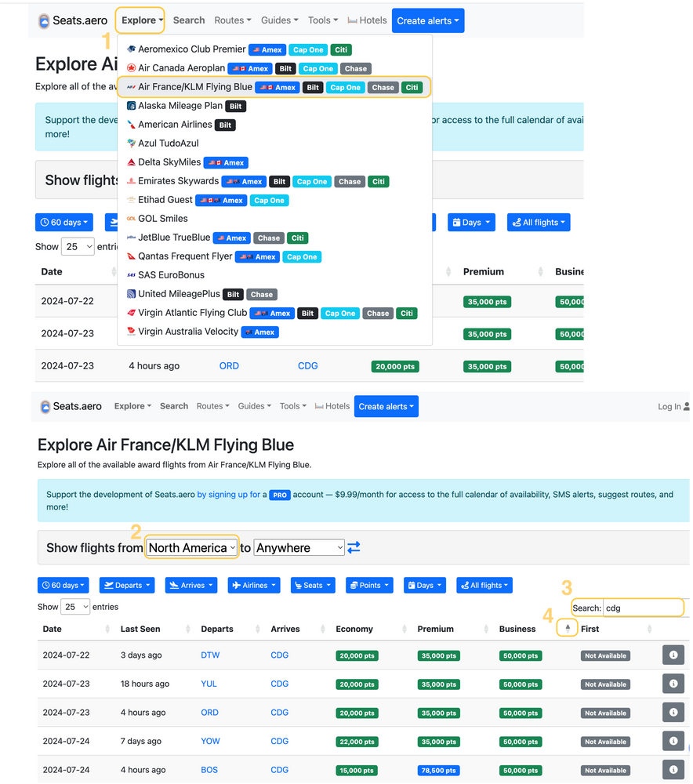Viewport: 693px width, 784px height.
Task: Click the JetBlue TrueBlue logo icon
Action: [131, 238]
